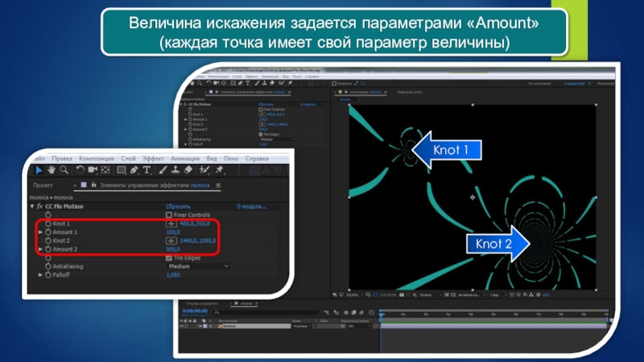The image size is (644, 362).
Task: Select the По умолчанию workspace in top bar
Action: pyautogui.click(x=539, y=84)
